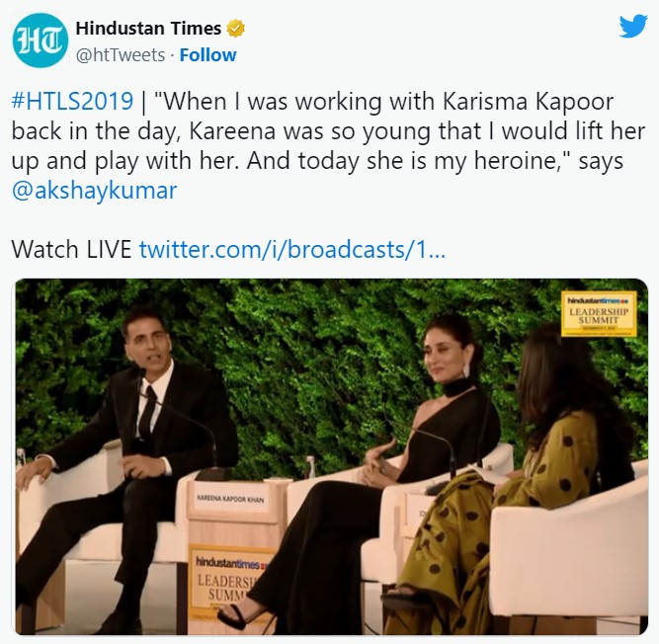
Task: Click the quoted tweet text body
Action: [x=328, y=146]
